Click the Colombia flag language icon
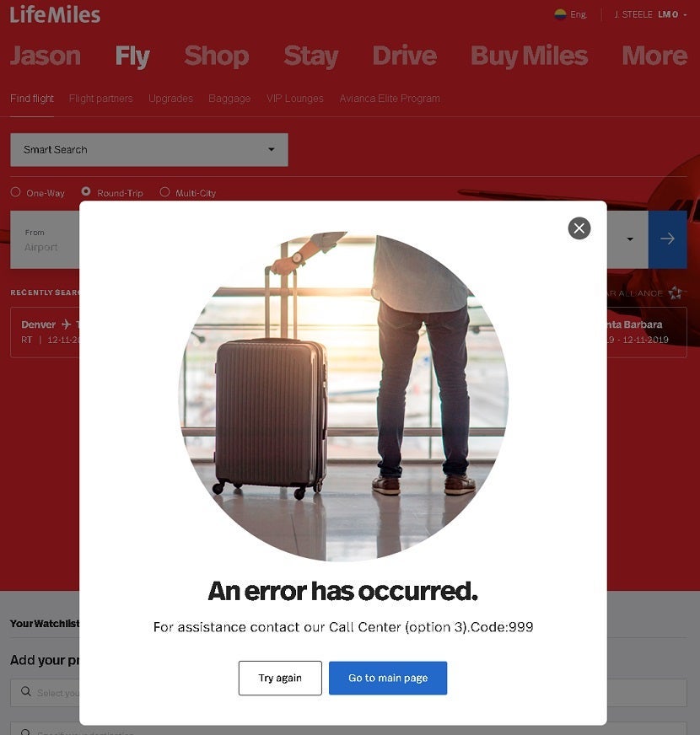This screenshot has width=700, height=735. pos(560,14)
